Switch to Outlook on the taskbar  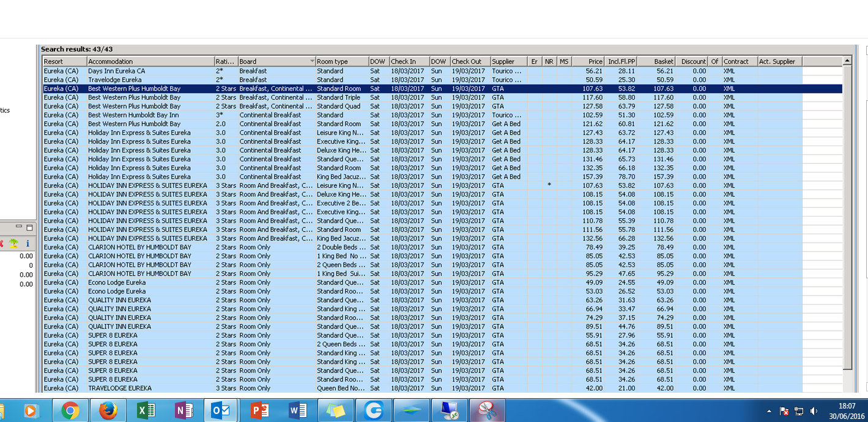220,410
